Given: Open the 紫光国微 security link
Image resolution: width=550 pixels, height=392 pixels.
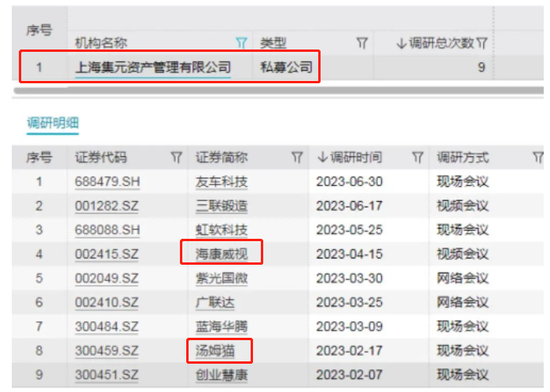Looking at the screenshot, I should coord(222,278).
